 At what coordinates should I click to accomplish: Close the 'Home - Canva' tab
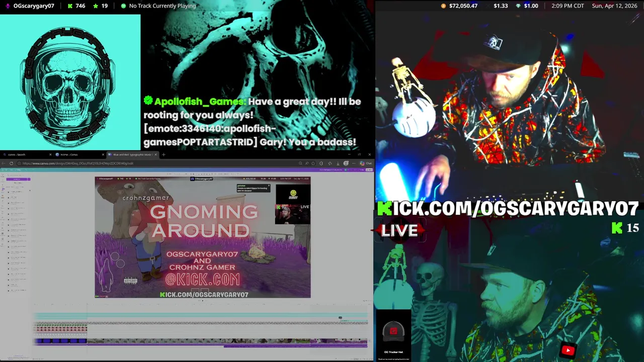[x=103, y=154]
